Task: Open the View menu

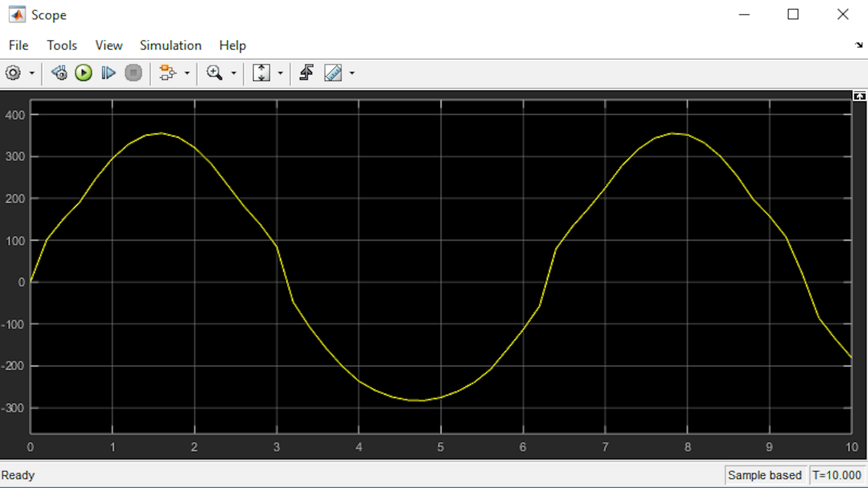Action: (x=108, y=45)
